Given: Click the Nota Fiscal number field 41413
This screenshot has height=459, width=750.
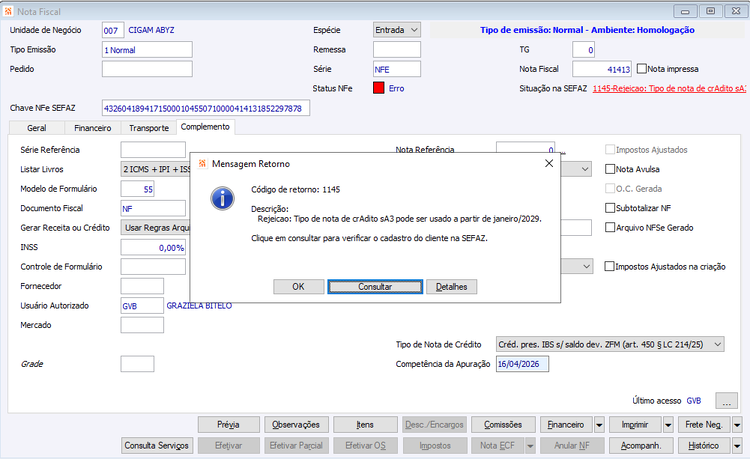Looking at the screenshot, I should [x=602, y=69].
